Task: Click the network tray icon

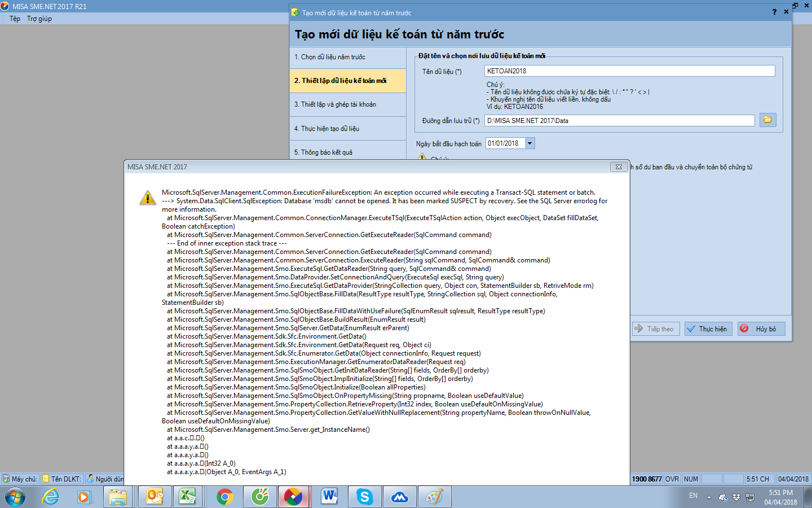Action: (750, 497)
